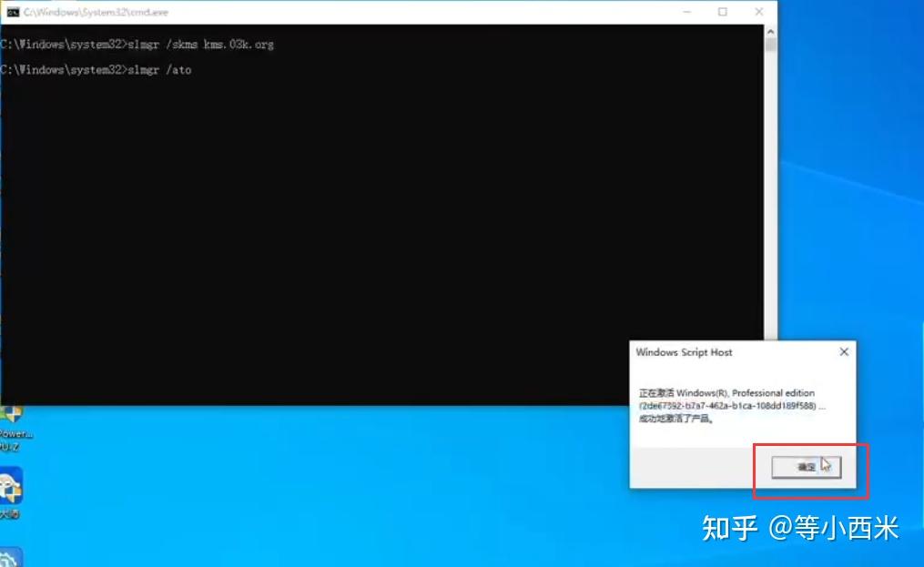Viewport: 924px width, 567px height.
Task: Click the cmd.exe window title text
Action: pyautogui.click(x=96, y=12)
